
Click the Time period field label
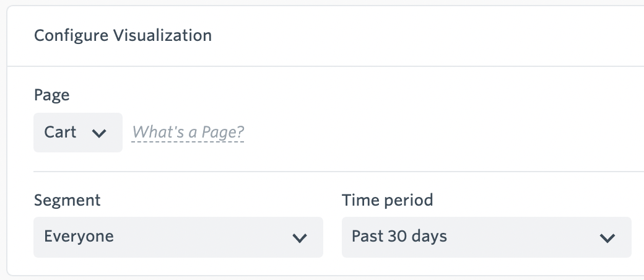387,200
